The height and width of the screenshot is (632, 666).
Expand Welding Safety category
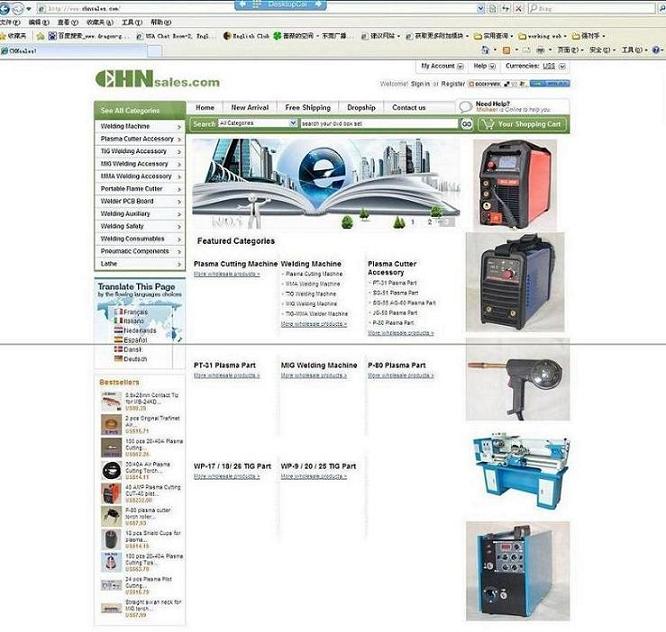(140, 226)
